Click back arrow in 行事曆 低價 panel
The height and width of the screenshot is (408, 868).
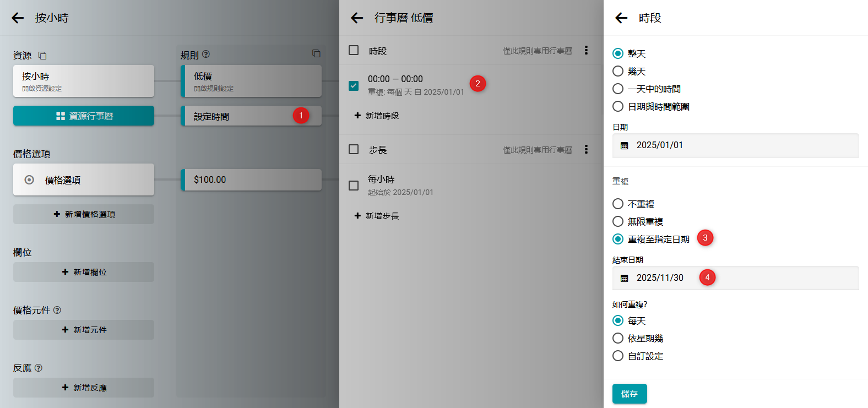tap(357, 18)
